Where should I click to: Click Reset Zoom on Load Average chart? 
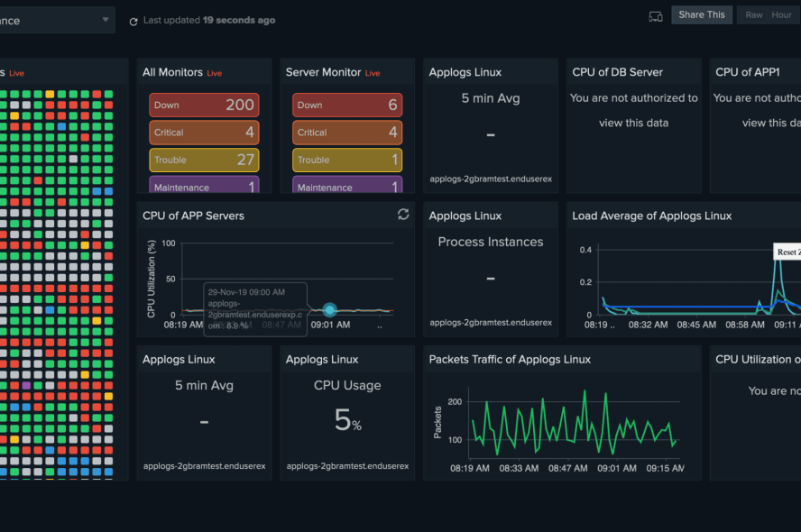click(787, 252)
